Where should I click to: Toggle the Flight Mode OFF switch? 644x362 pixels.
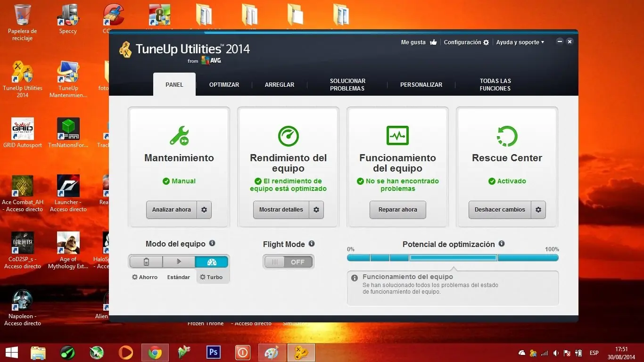click(x=289, y=262)
